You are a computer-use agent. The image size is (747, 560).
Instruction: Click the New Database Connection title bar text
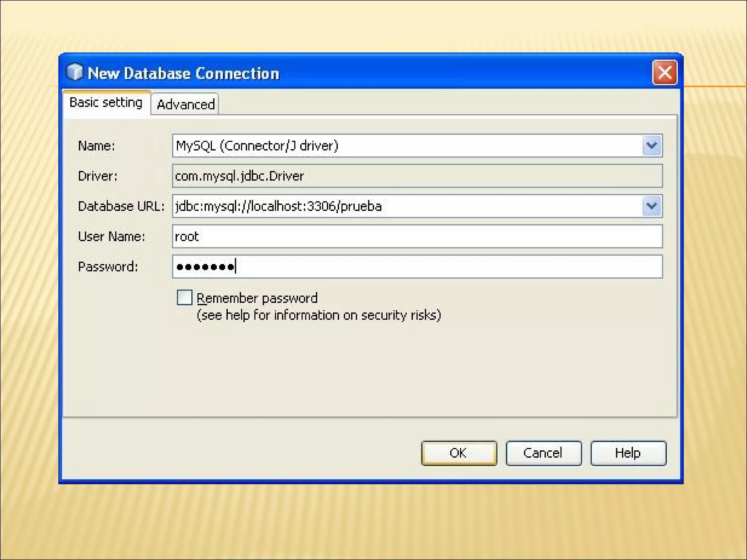183,73
